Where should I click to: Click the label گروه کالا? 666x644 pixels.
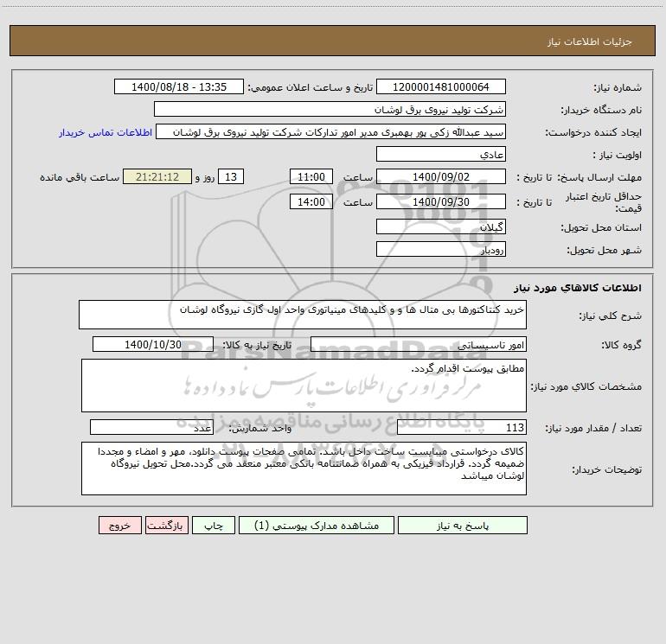(621, 345)
